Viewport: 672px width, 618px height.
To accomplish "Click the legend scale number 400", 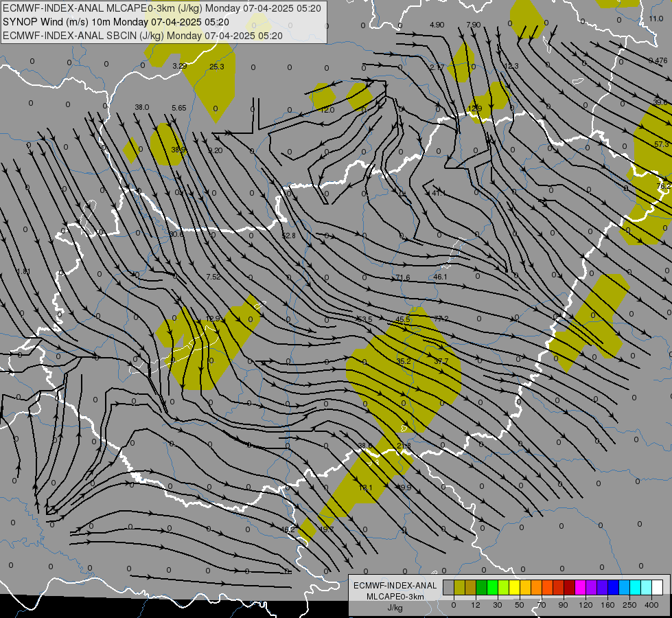I will pyautogui.click(x=651, y=605).
